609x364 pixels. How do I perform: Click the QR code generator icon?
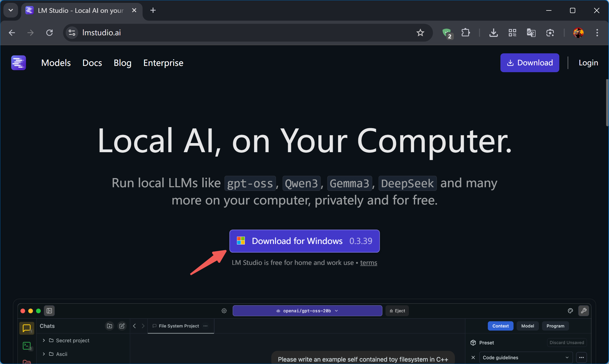[512, 33]
